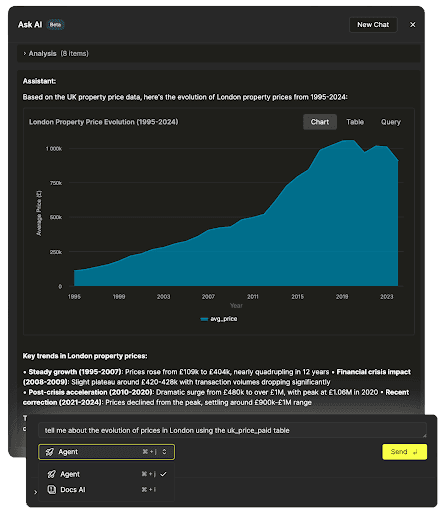Switch to the Table tab
This screenshot has height=512, width=440.
click(355, 122)
